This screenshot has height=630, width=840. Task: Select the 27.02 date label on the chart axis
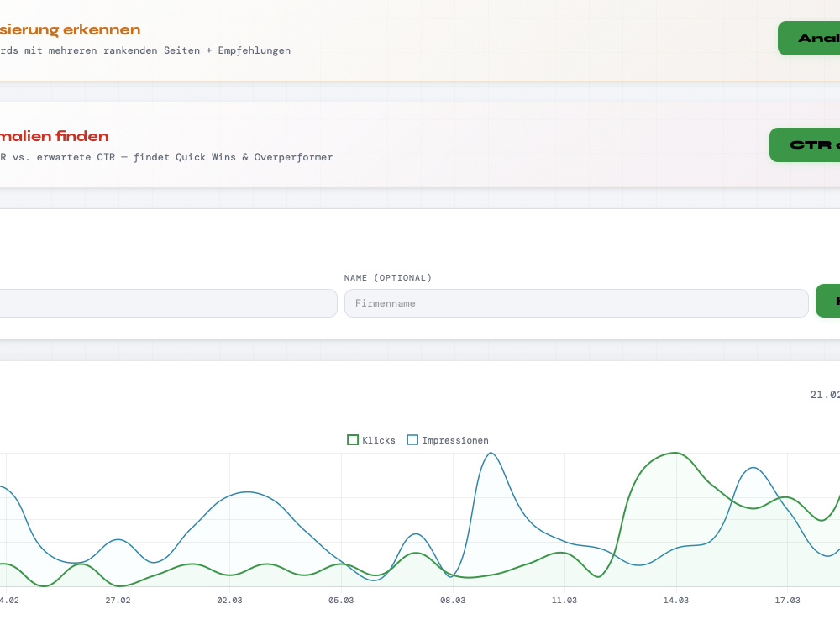[x=118, y=600]
